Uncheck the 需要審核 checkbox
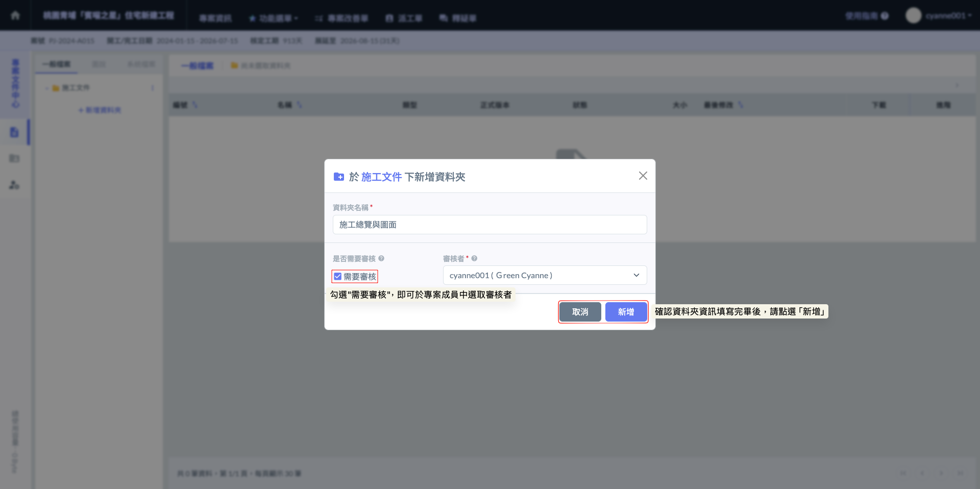980x489 pixels. (338, 277)
